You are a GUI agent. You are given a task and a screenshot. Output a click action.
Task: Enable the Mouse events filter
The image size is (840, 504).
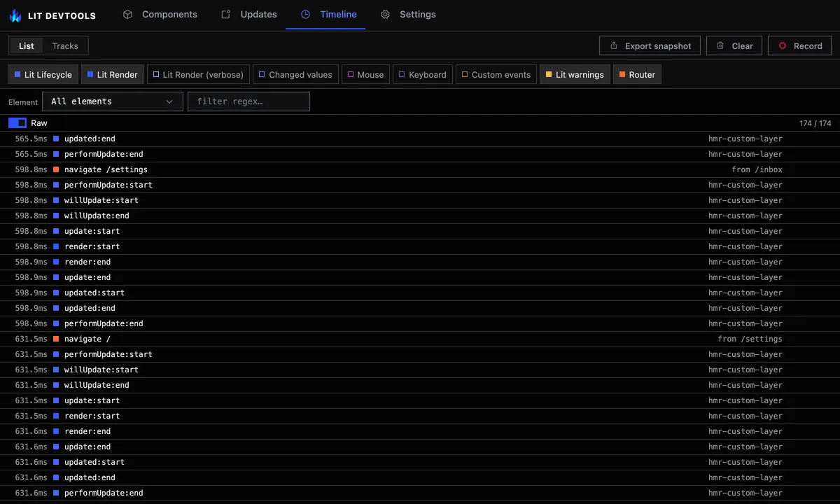coord(365,75)
